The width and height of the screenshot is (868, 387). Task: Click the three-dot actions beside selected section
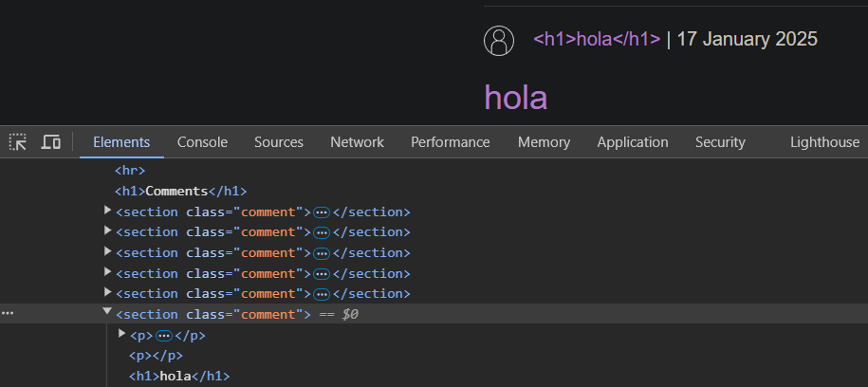click(8, 313)
